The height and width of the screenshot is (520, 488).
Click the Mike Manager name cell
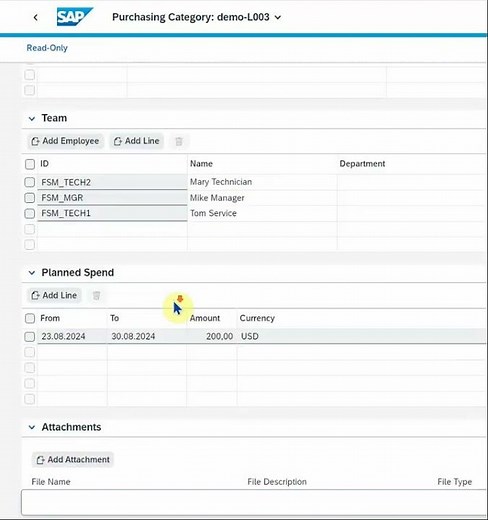262,198
